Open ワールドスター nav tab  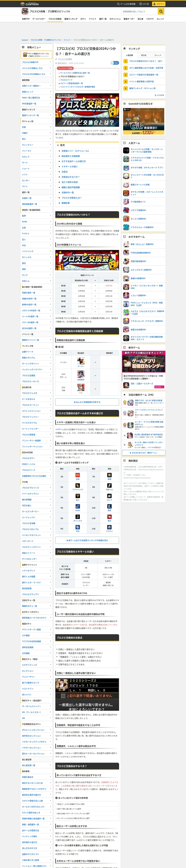39,19
